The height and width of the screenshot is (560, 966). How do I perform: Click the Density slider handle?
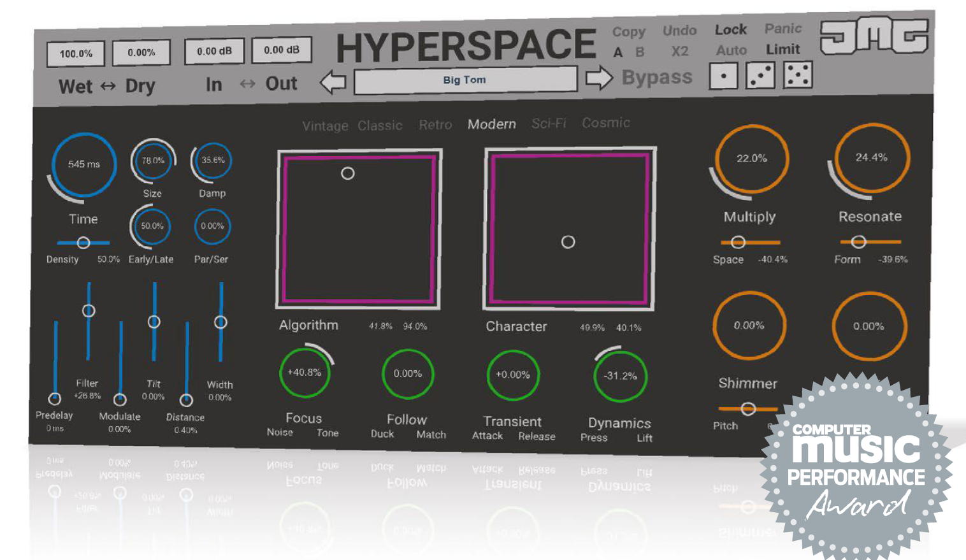[x=83, y=243]
